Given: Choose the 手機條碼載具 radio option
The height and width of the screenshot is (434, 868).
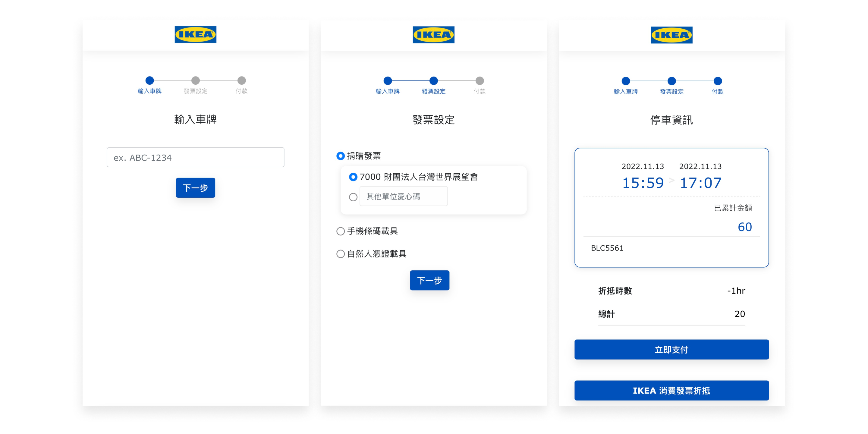Looking at the screenshot, I should pos(341,231).
